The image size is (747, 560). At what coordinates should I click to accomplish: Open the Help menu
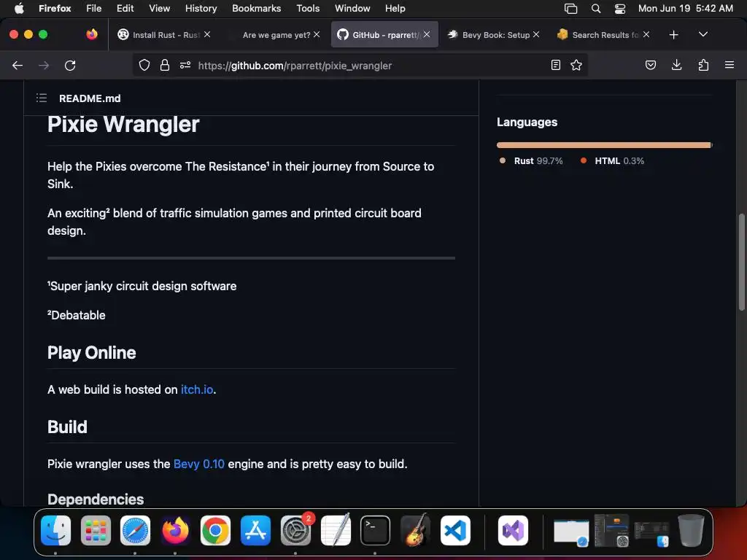click(395, 8)
